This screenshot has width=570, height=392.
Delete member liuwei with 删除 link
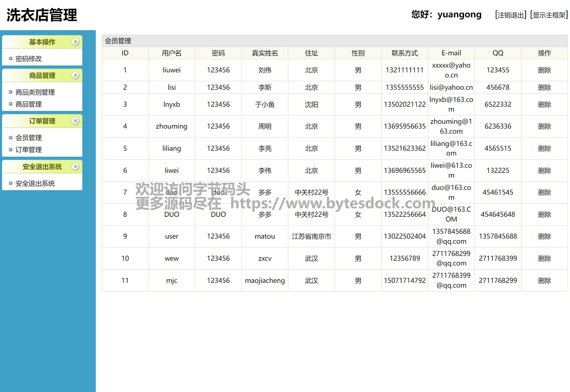tap(544, 70)
